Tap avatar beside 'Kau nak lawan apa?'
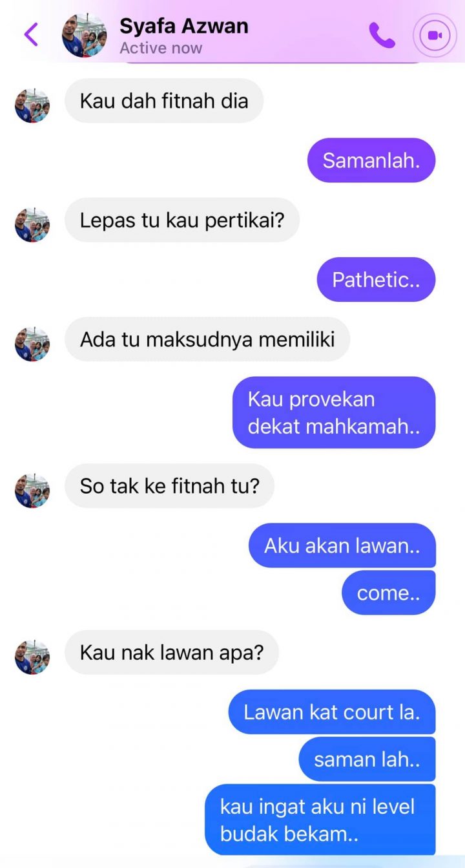 [32, 657]
